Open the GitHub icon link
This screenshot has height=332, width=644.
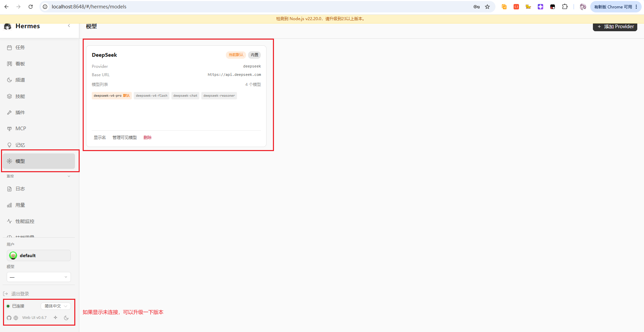(x=9, y=318)
